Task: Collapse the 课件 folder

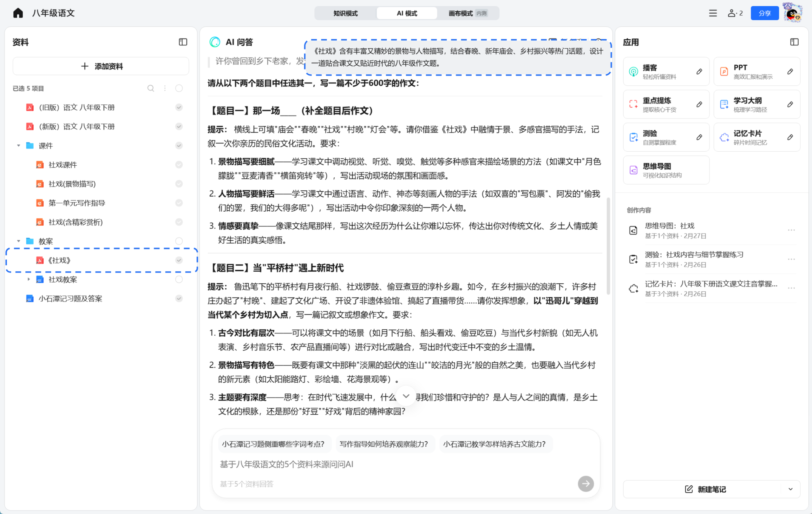Action: tap(18, 145)
